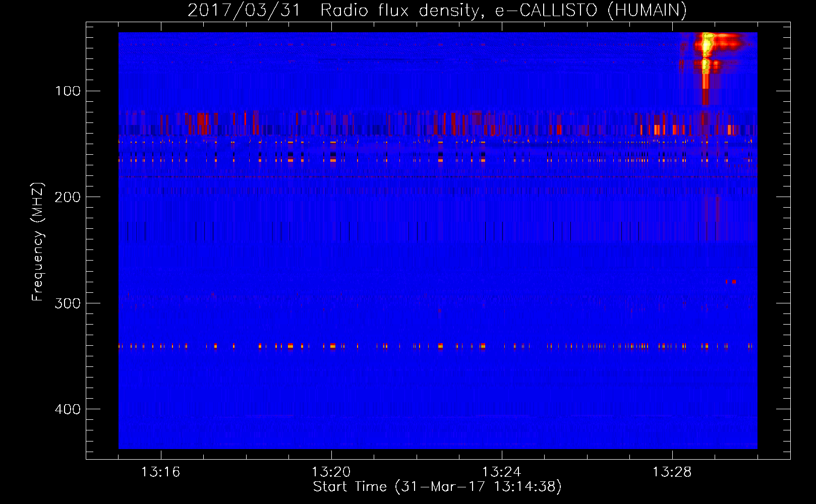The width and height of the screenshot is (816, 504).
Task: Click the date '2017/03/31' in the title
Action: [244, 11]
